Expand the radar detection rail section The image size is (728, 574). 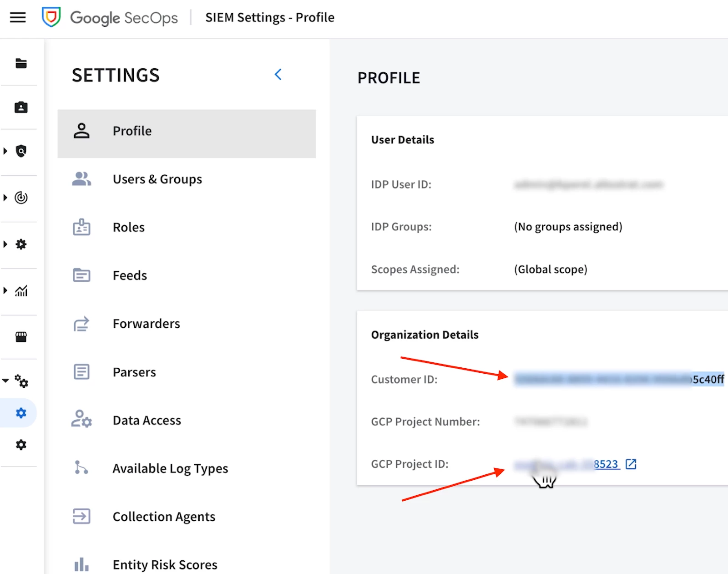pyautogui.click(x=5, y=198)
